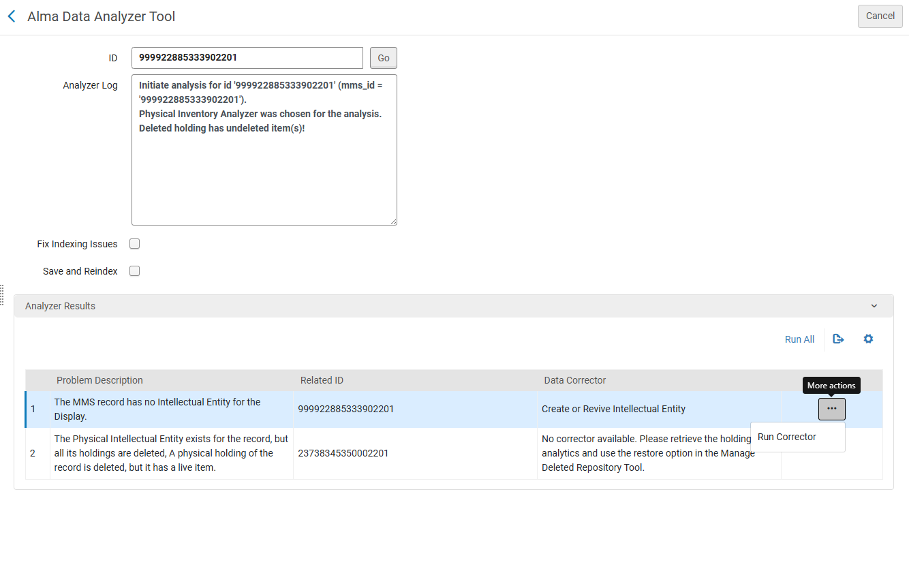909x588 pixels.
Task: Enable Fix Indexing Issues checkbox
Action: point(135,244)
